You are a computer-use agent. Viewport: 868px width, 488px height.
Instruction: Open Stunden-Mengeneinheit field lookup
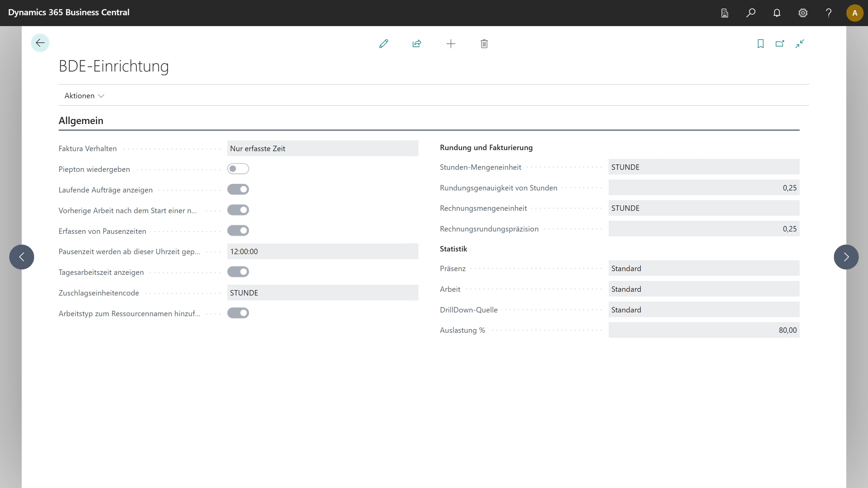point(704,167)
